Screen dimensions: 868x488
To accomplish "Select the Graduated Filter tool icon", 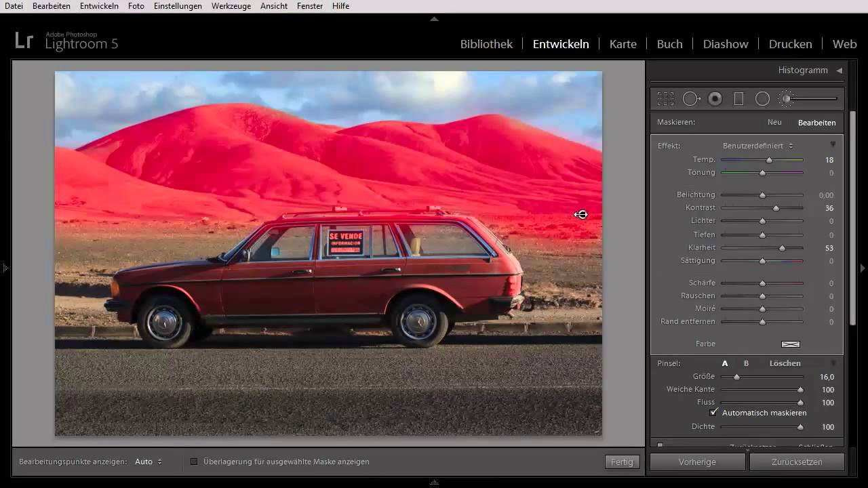I will point(738,99).
